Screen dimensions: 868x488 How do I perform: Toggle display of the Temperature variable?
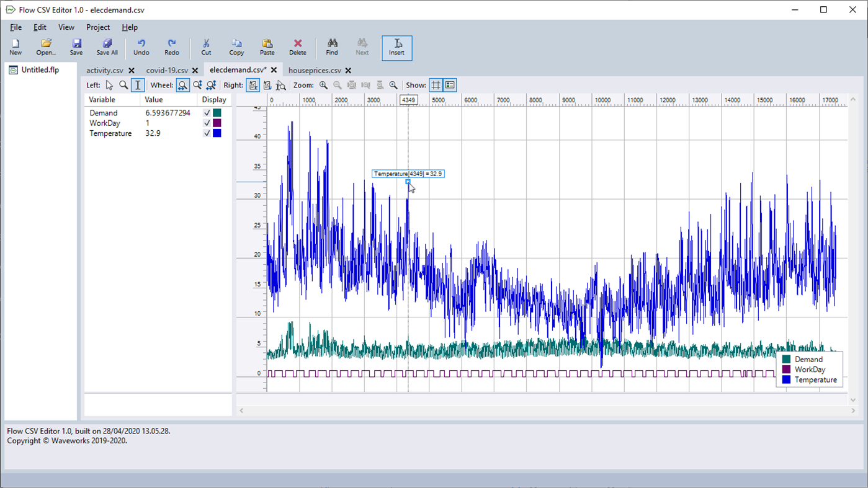click(x=207, y=133)
